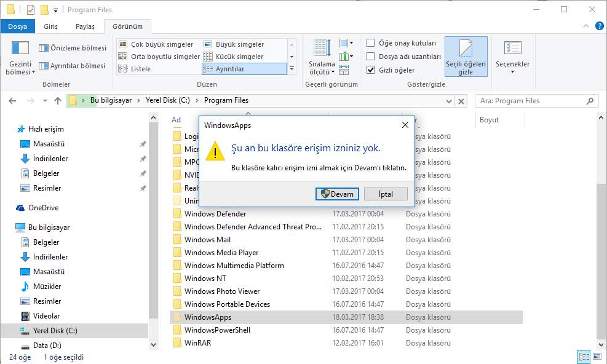Open Masaüstü under Hızlı erişim

pyautogui.click(x=49, y=144)
